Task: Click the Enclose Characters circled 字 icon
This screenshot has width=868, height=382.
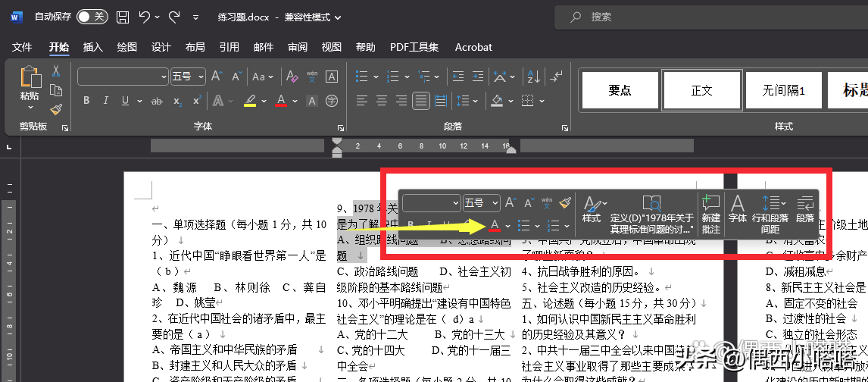Action: [x=332, y=101]
